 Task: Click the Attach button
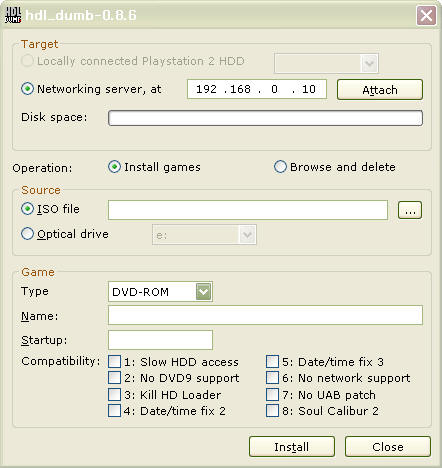pos(380,90)
